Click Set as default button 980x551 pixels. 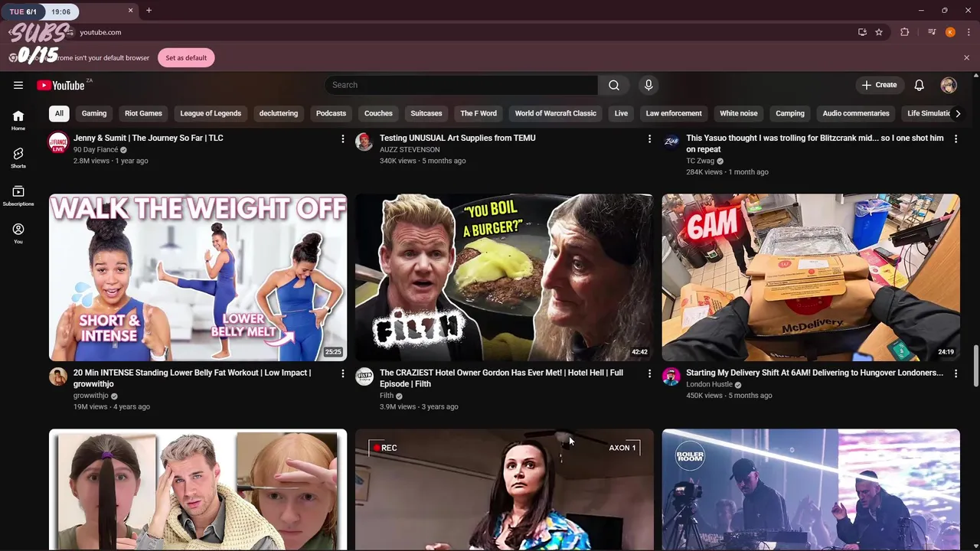(186, 57)
